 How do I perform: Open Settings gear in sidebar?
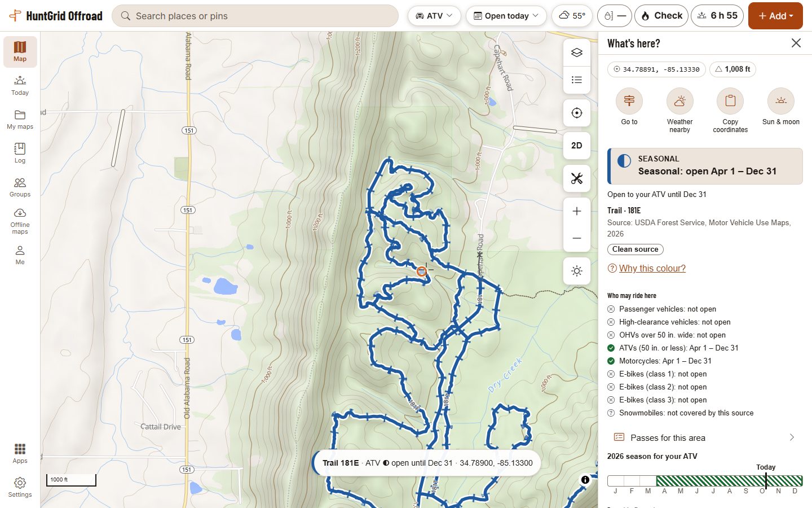(x=20, y=487)
